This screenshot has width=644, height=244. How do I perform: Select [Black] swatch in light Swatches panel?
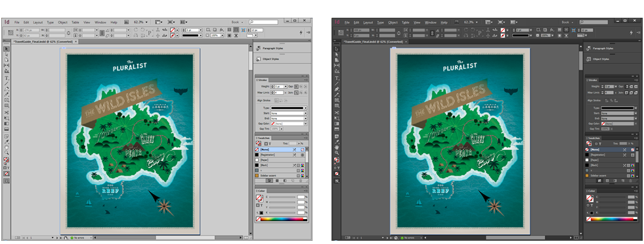[280, 165]
